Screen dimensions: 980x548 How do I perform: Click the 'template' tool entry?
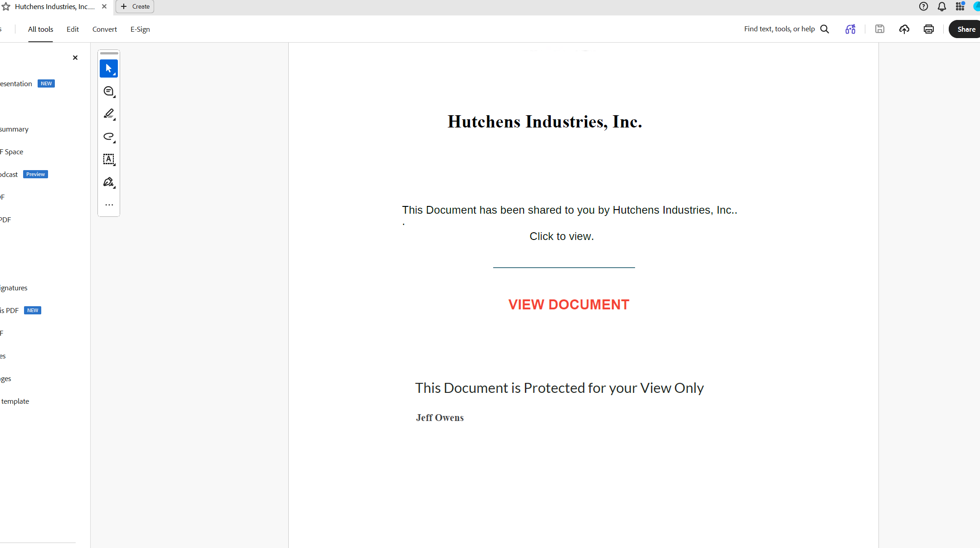15,401
